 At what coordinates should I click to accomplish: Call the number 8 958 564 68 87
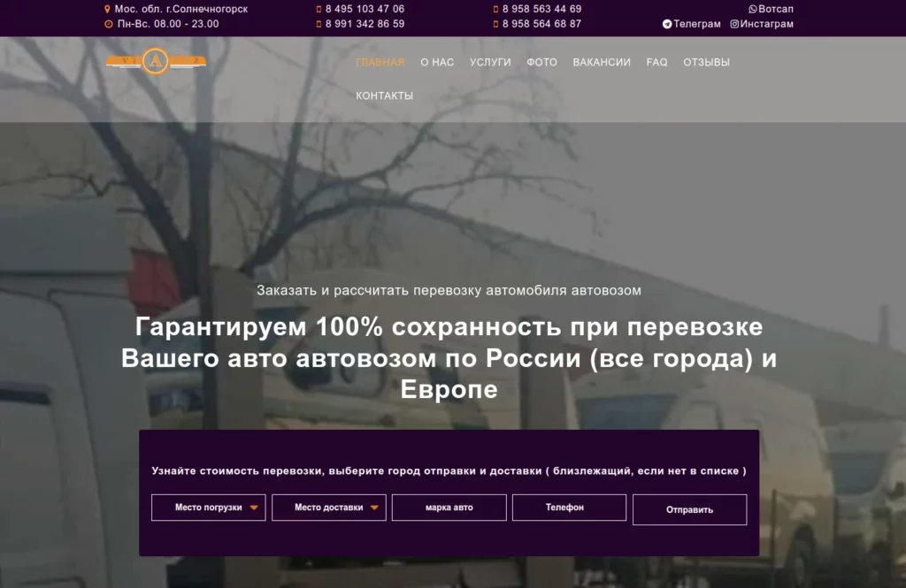541,24
